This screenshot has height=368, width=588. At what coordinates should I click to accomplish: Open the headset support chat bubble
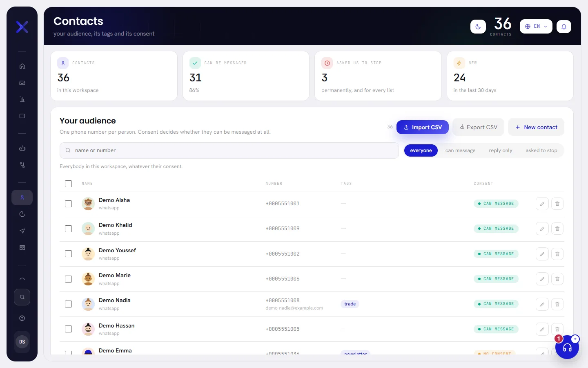pos(567,348)
